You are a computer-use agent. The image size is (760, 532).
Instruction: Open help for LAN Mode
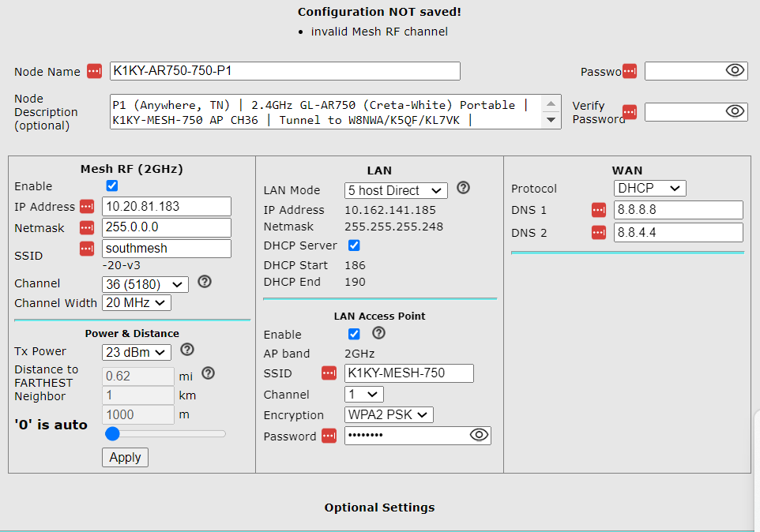pos(463,188)
